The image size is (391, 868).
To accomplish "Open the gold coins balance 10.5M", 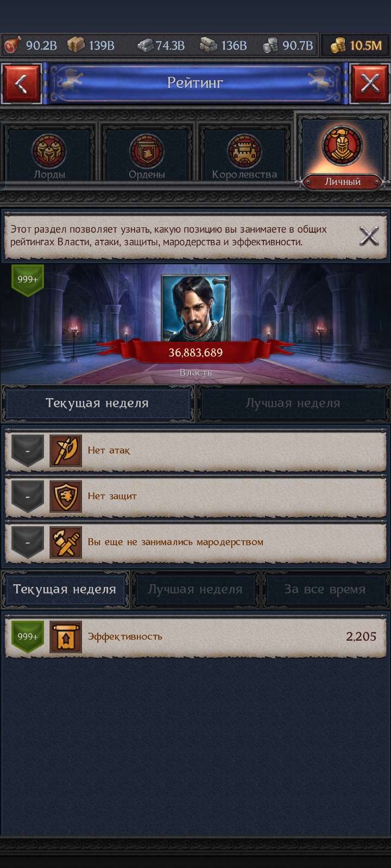I will 355,46.
